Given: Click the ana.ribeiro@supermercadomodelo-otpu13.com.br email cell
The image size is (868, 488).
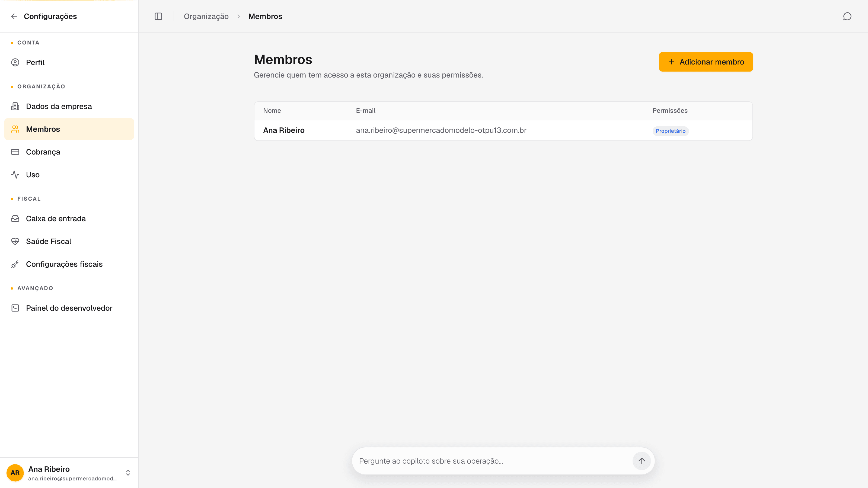Looking at the screenshot, I should pyautogui.click(x=441, y=130).
